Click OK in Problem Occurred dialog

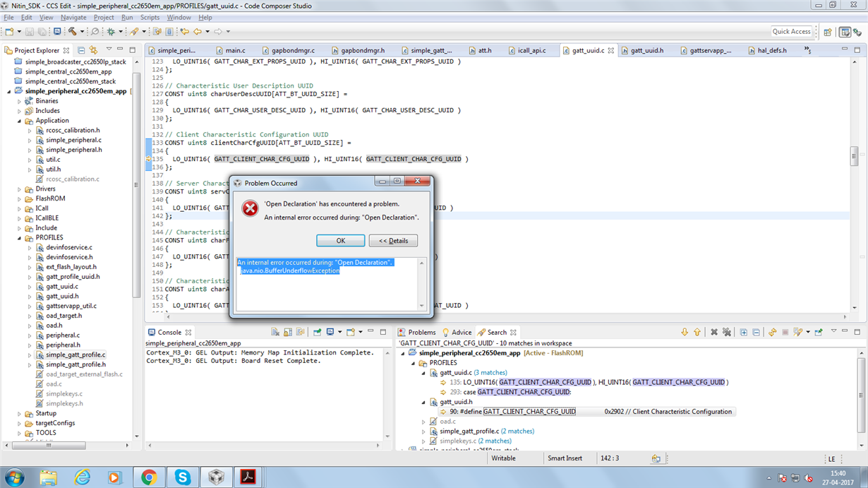340,241
